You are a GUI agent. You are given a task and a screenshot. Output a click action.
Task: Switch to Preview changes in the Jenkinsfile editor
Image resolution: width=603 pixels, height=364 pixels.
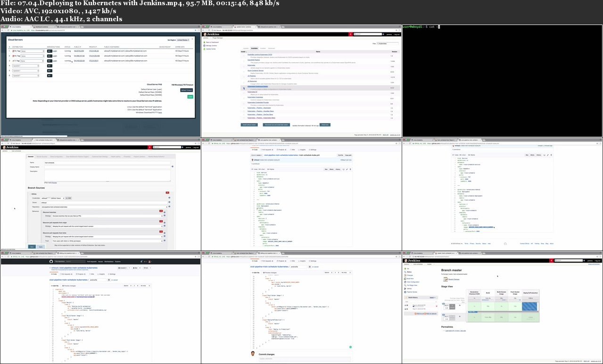click(69, 286)
